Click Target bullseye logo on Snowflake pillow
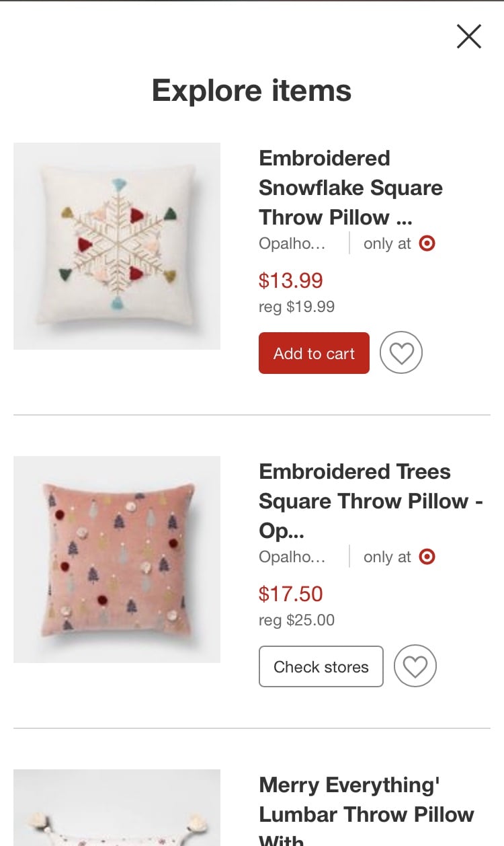504x846 pixels. pyautogui.click(x=427, y=243)
